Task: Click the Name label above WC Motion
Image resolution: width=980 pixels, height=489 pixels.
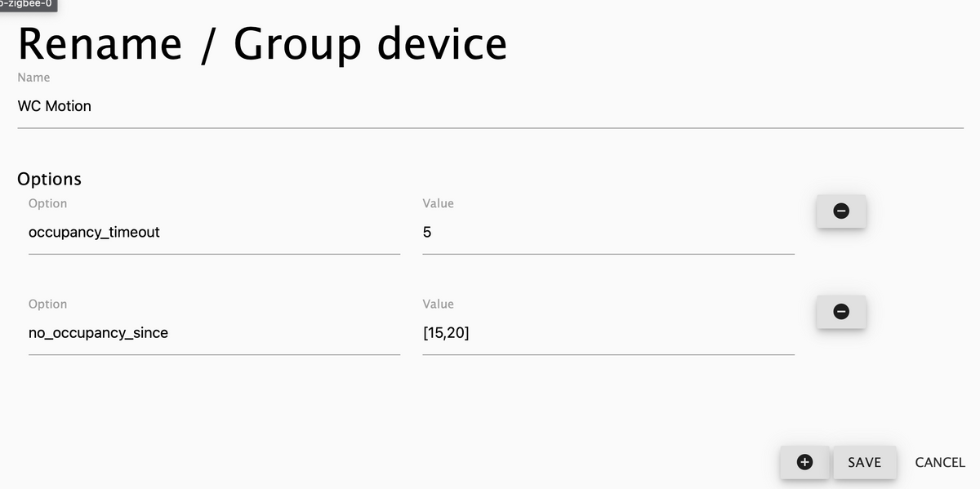Action: point(33,78)
